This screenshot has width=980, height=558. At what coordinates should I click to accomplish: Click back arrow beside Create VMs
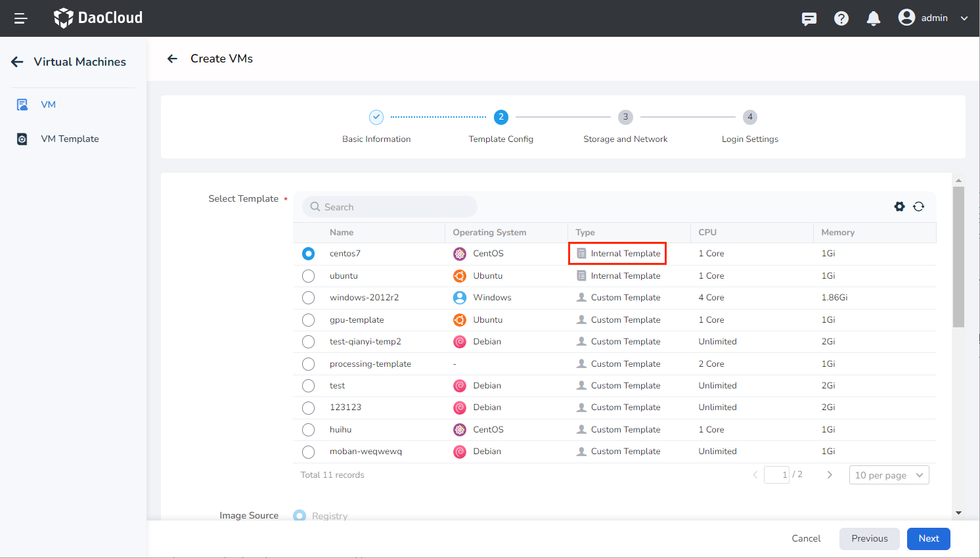click(x=172, y=58)
